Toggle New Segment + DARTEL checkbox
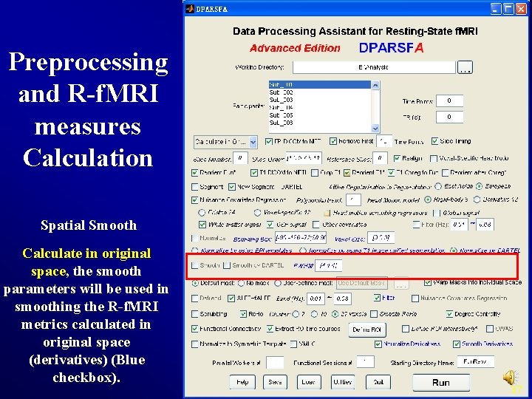Viewport: 532px width, 399px height. (232, 187)
